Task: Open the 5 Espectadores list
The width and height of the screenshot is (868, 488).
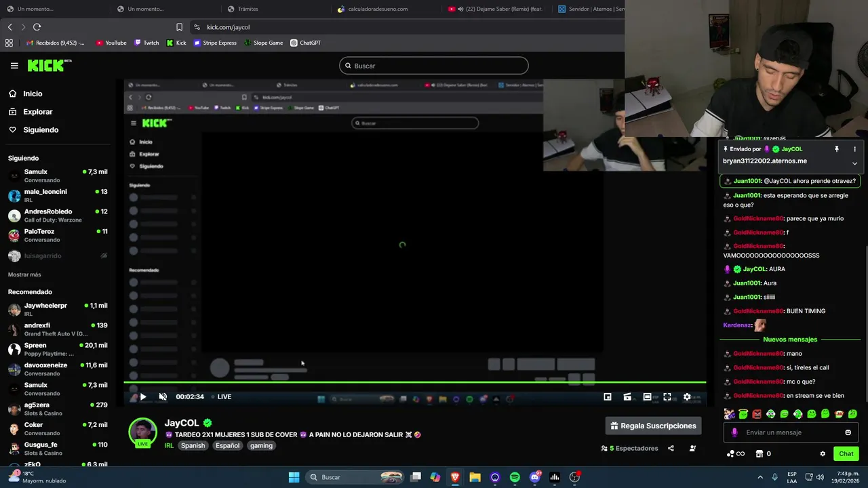Action: click(x=629, y=448)
